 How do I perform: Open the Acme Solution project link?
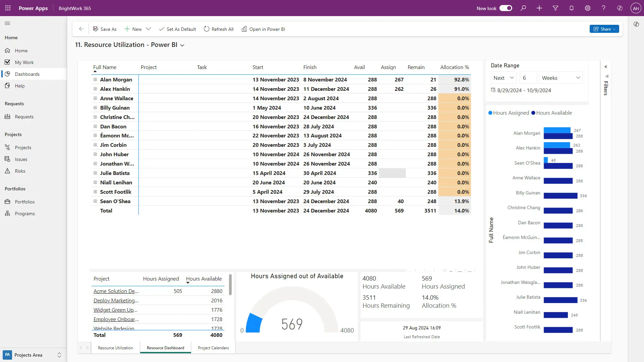[116, 291]
